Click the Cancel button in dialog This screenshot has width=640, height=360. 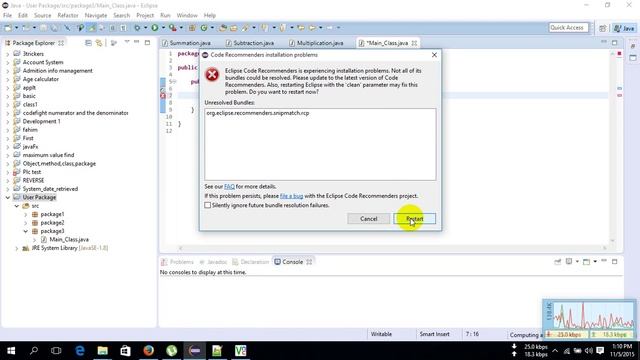point(369,219)
